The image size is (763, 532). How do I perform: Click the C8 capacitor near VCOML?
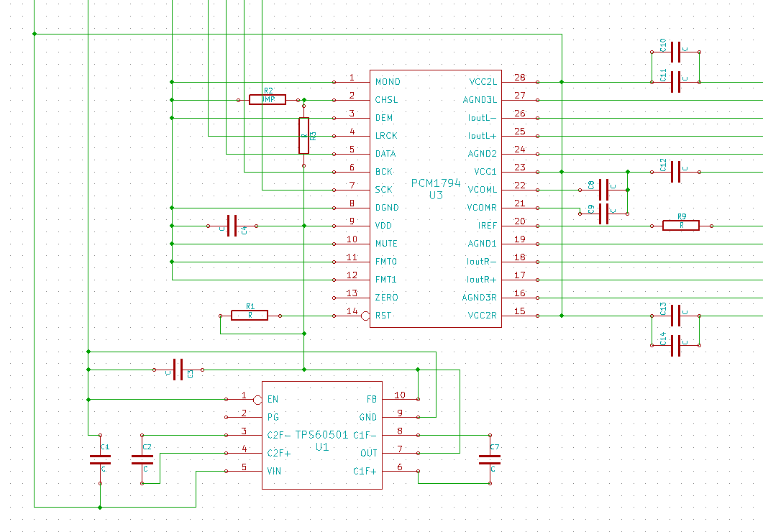click(x=604, y=190)
